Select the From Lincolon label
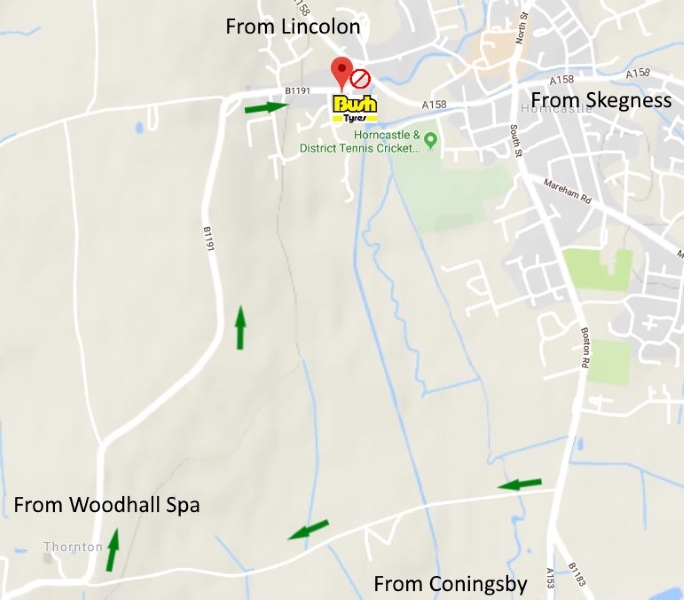The image size is (684, 600). [x=293, y=27]
